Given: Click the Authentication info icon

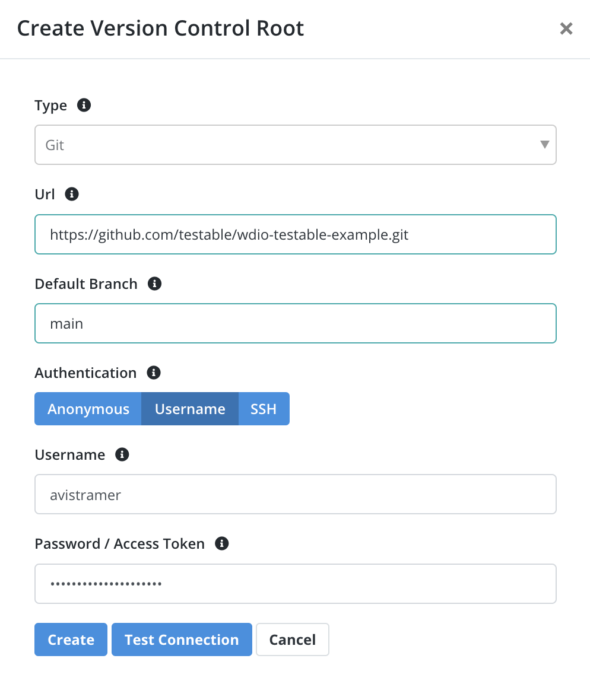Looking at the screenshot, I should tap(154, 373).
